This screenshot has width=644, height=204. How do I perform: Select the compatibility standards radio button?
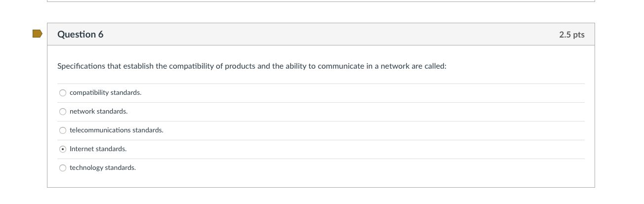(x=63, y=93)
